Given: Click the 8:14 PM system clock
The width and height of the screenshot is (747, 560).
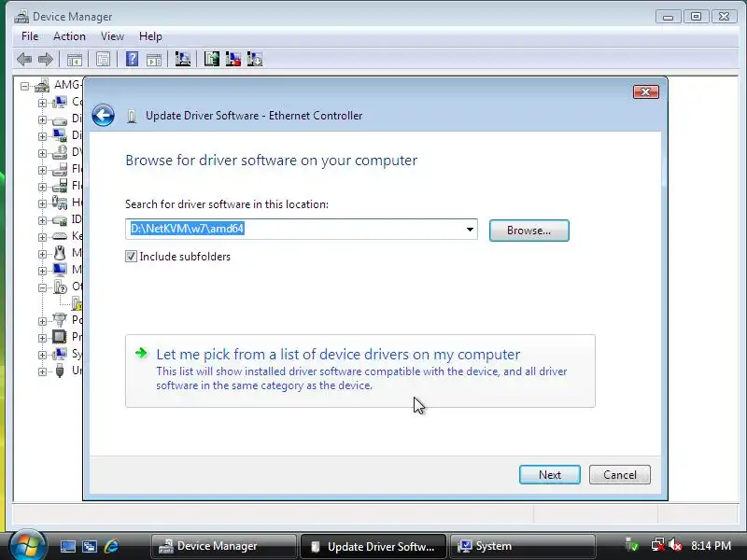Looking at the screenshot, I should pos(711,545).
